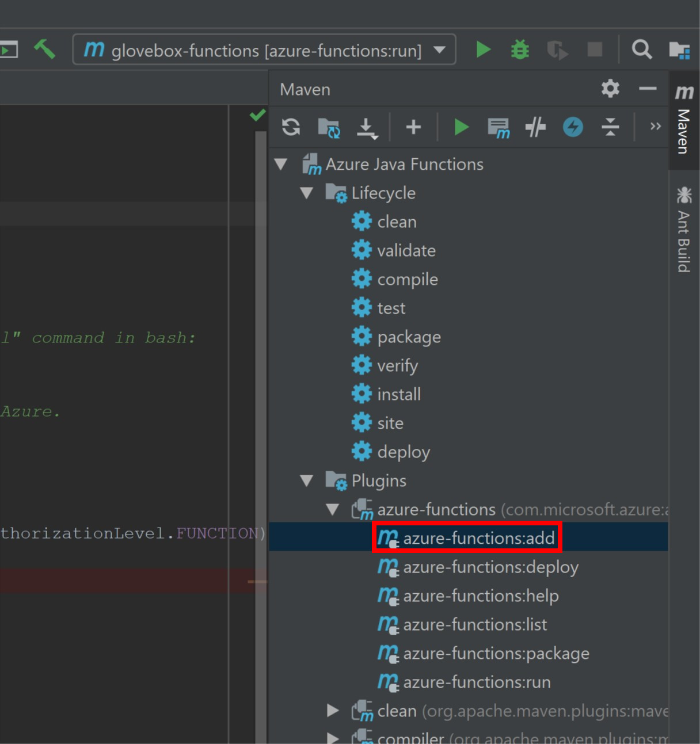700x744 pixels.
Task: Collapse the Lifecycle folder
Action: pos(307,193)
